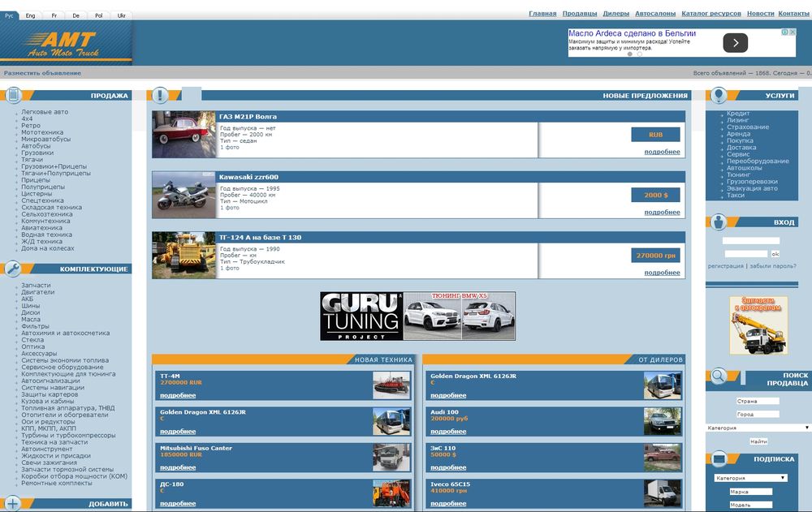Open the ГАЗ М21Р Волга car photo
The width and height of the screenshot is (812, 512).
[184, 134]
